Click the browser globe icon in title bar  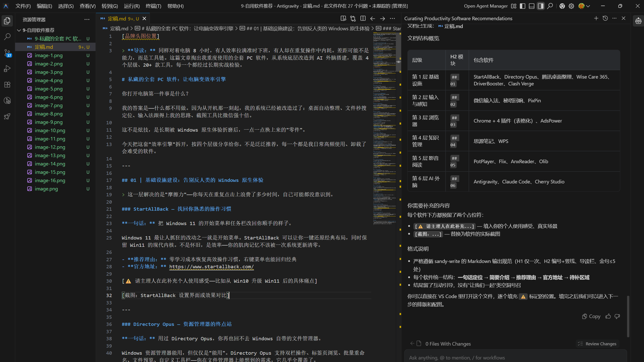click(x=562, y=6)
